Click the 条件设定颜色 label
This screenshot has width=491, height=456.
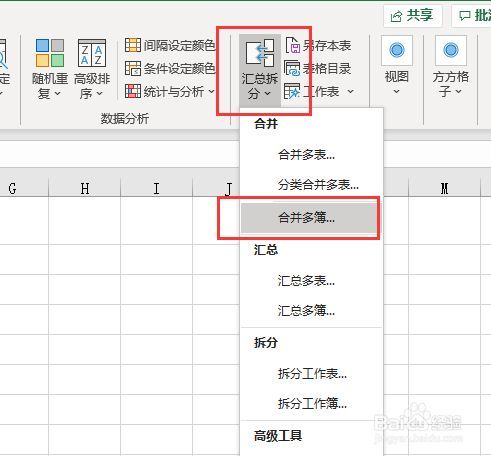(179, 68)
